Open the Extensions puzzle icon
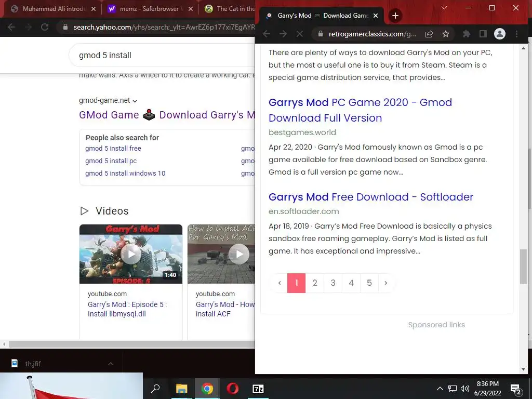The height and width of the screenshot is (399, 532). coord(467,34)
